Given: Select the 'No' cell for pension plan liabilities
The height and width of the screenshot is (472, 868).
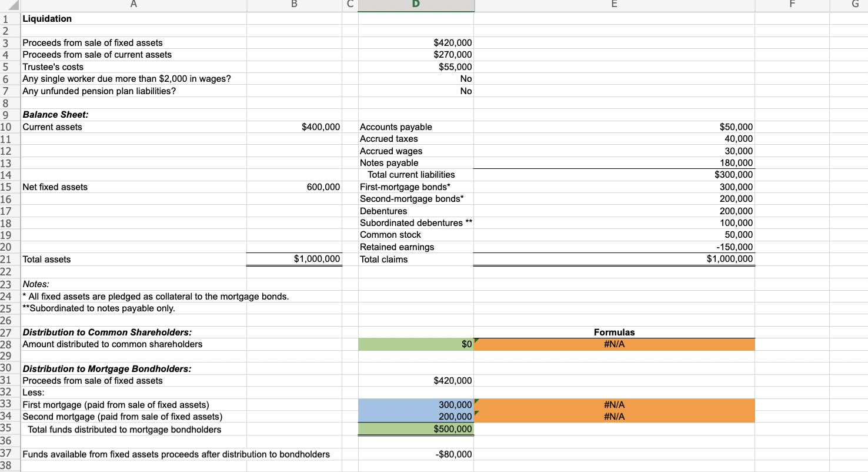Looking at the screenshot, I should point(416,91).
